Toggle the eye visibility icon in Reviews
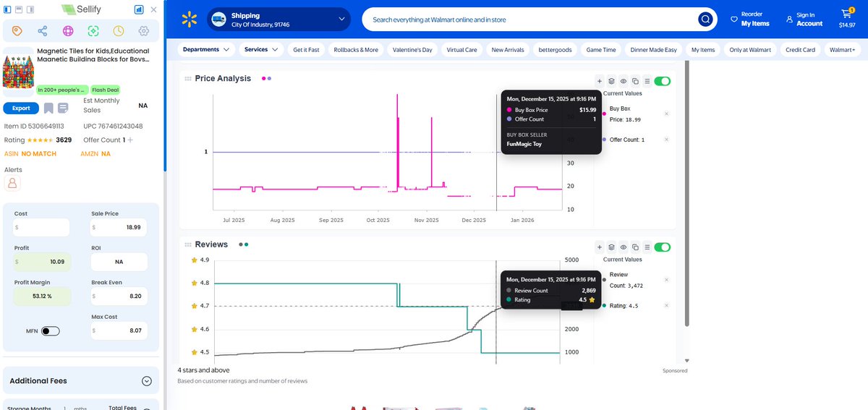This screenshot has width=868, height=410. click(x=623, y=247)
